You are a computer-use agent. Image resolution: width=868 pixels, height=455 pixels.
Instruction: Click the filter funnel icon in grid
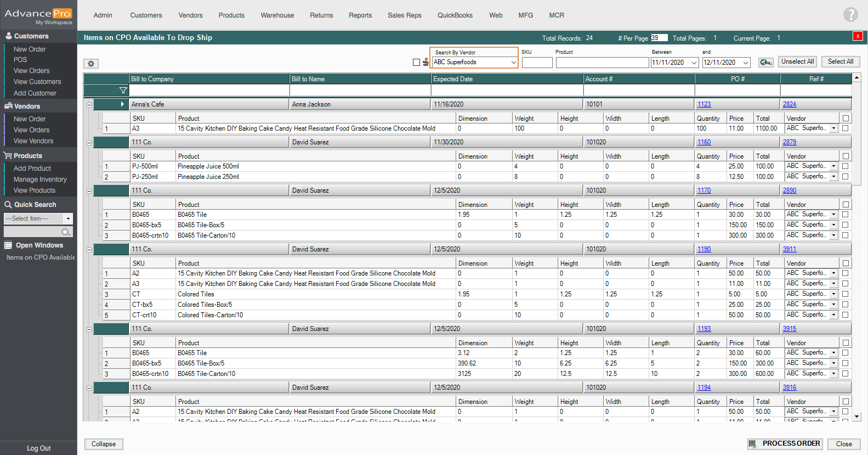coord(123,91)
